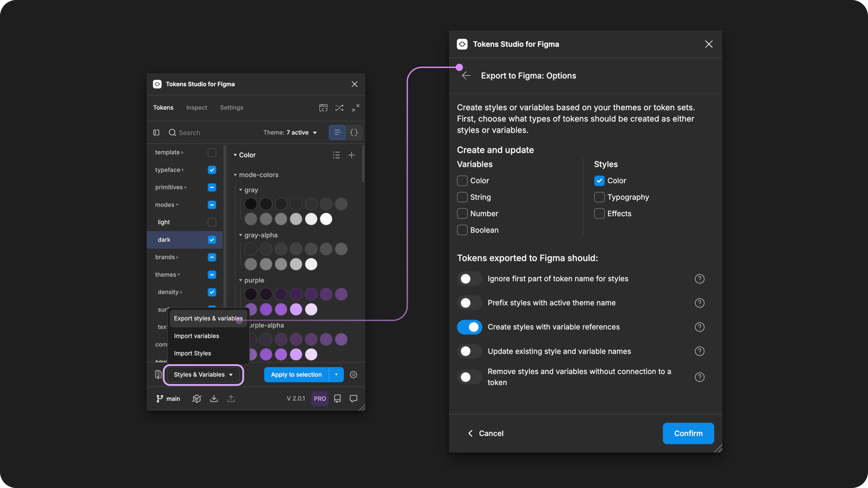Screen dimensions: 868x488
Task: Collapse the mode-colors group
Action: (235, 175)
